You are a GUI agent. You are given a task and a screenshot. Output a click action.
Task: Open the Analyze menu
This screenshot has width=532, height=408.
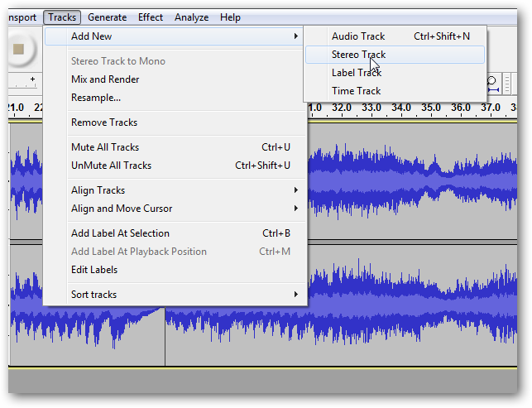191,17
